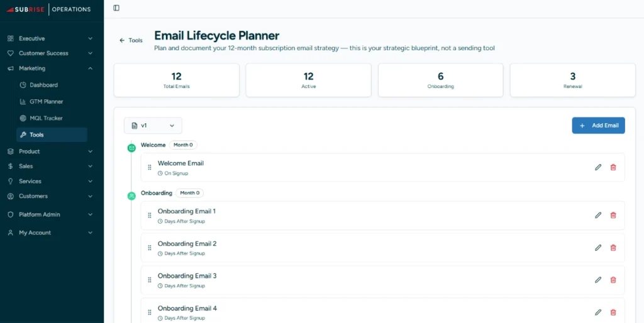Screen dimensions: 644x323
Task: Click the Month 0 badge beside Welcome
Action: point(183,145)
